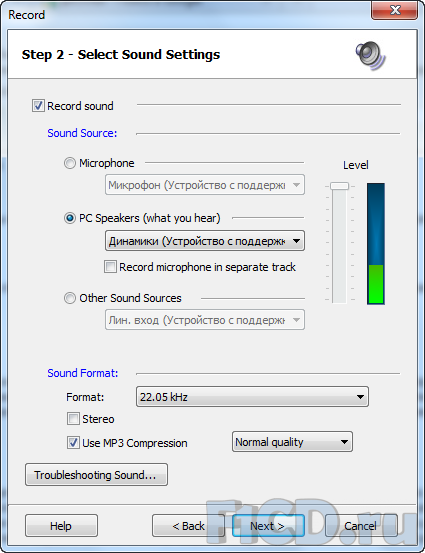Toggle Use MP3 Compression checkbox
Viewport: 425px width, 553px height.
coord(73,442)
